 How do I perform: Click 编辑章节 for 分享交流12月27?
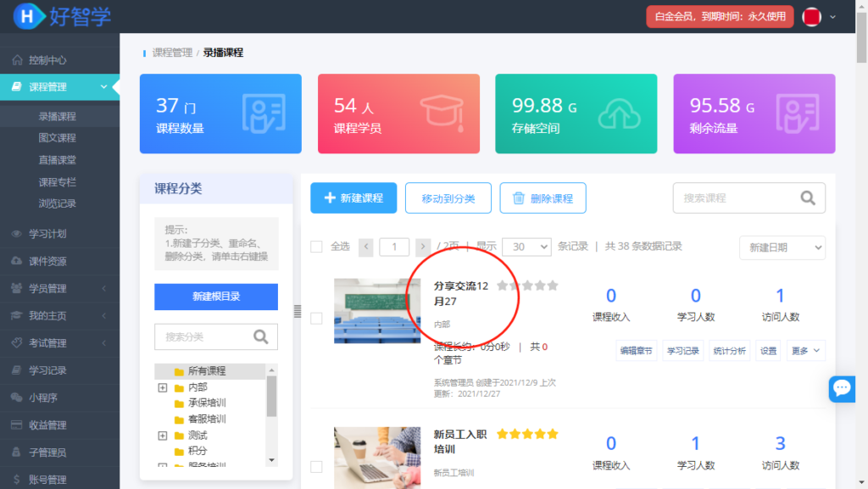[636, 351]
